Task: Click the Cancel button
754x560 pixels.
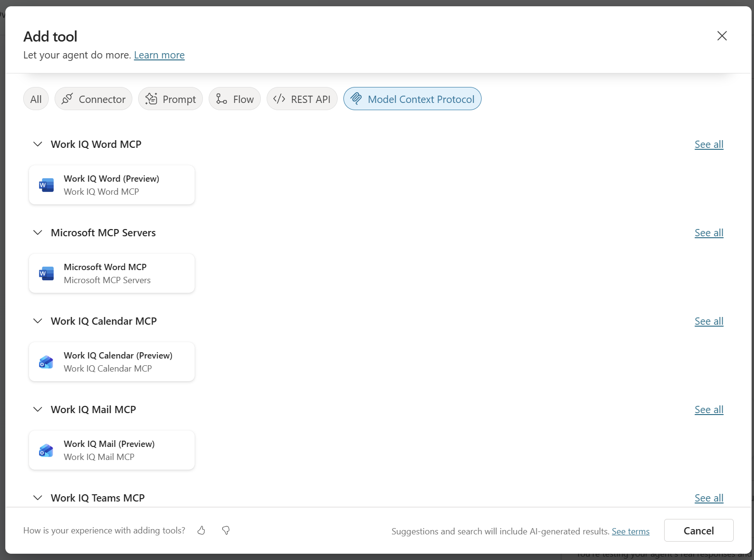Action: [x=698, y=530]
